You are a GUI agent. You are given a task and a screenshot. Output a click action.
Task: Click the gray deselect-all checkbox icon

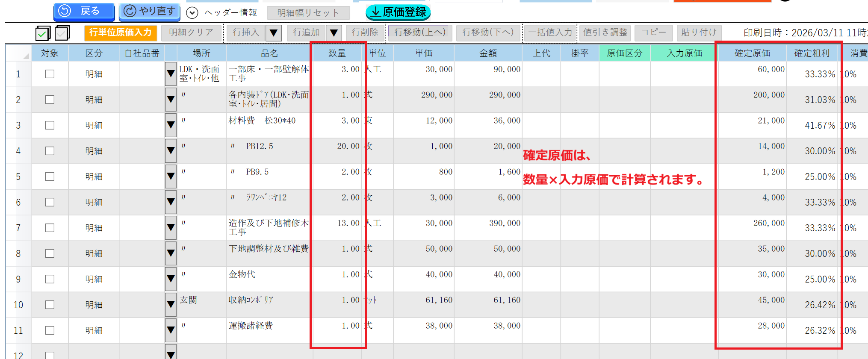[x=62, y=33]
